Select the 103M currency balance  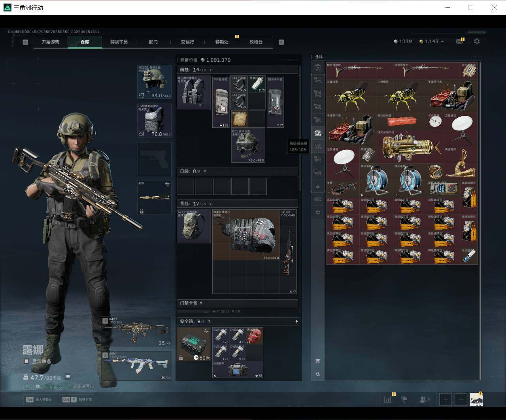[x=403, y=41]
